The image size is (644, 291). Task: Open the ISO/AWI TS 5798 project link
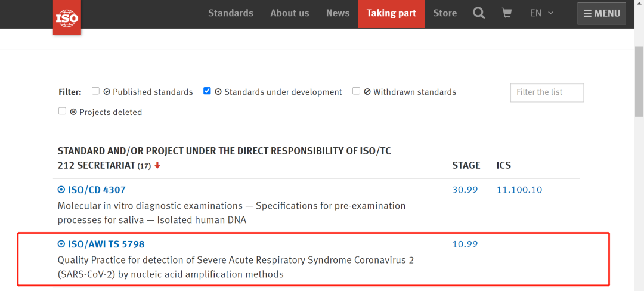coord(106,244)
